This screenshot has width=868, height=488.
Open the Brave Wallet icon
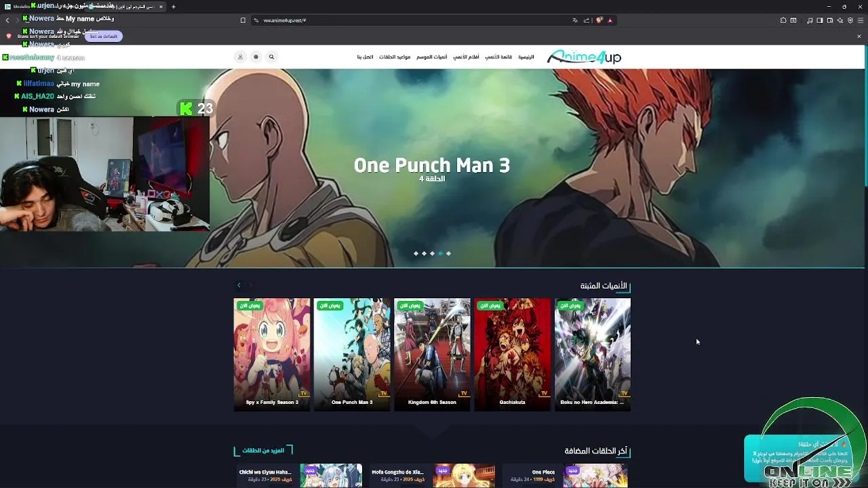pos(830,20)
